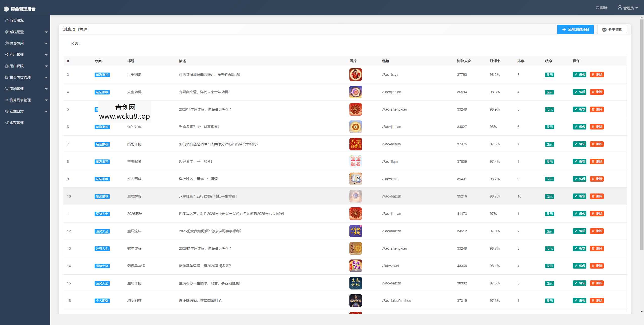Toggle 显示 status for 婚配详批 row

[x=549, y=144]
